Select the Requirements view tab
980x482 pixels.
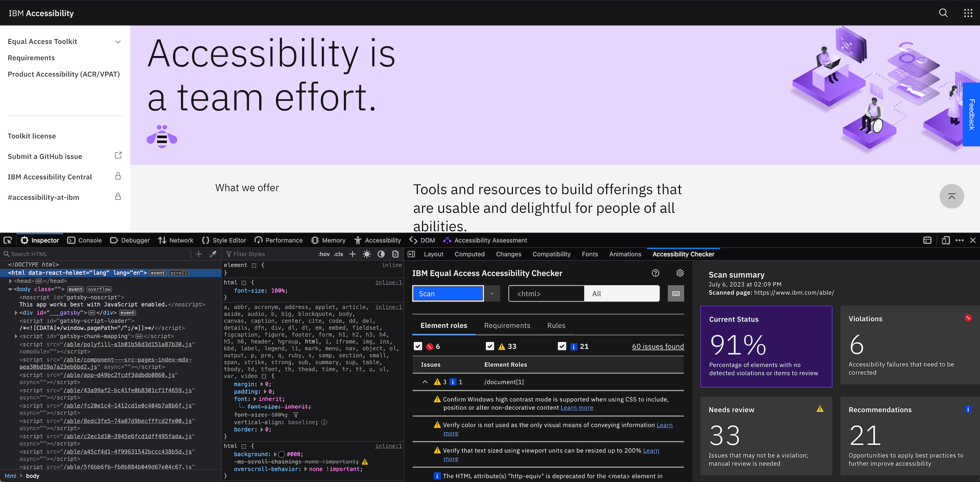(507, 326)
